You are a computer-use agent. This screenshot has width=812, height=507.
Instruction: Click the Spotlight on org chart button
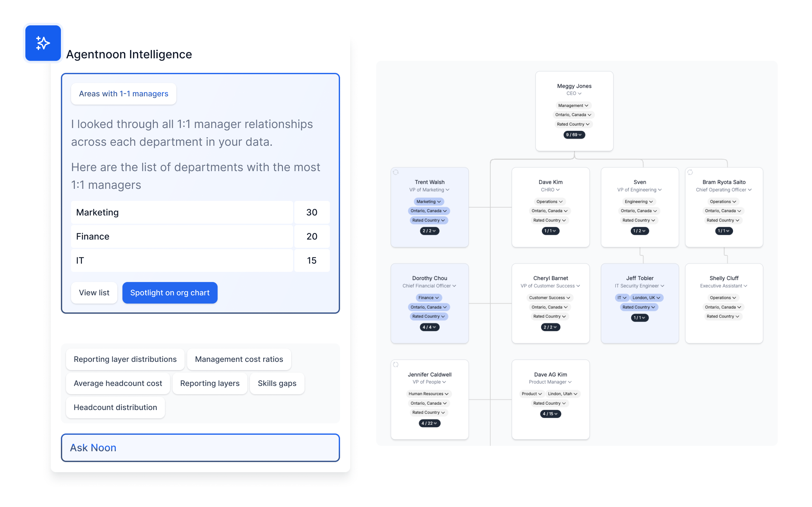169,293
